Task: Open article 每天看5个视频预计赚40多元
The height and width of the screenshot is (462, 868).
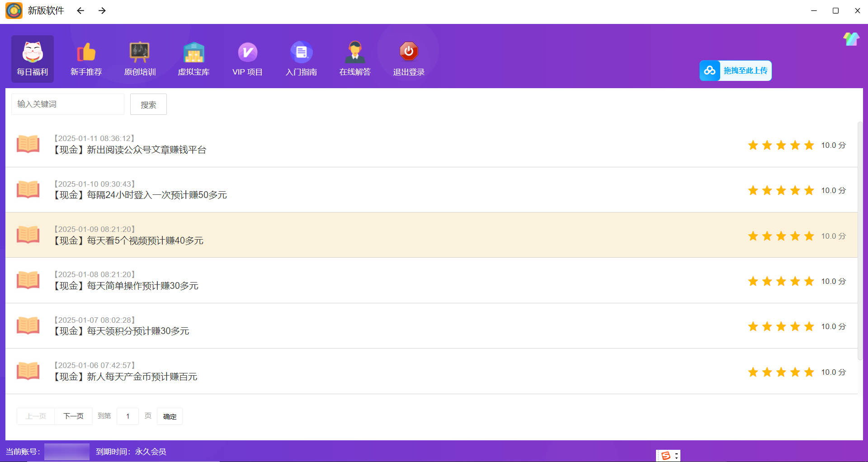Action: pos(145,240)
